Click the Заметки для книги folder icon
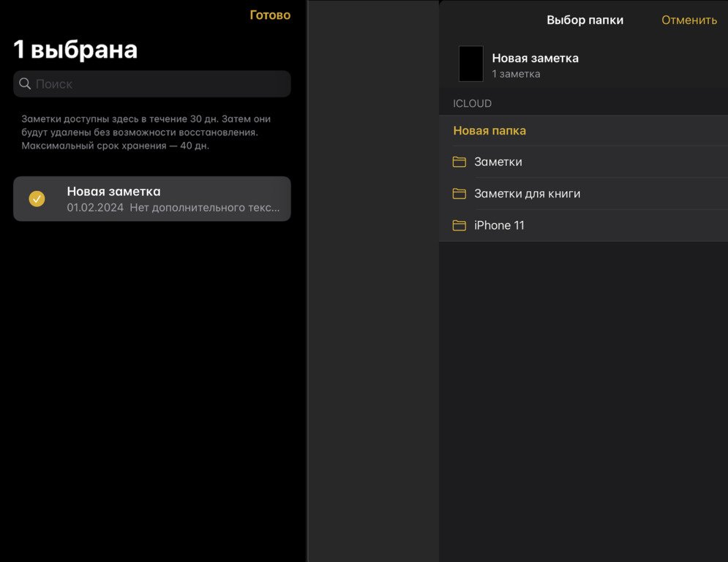 point(459,193)
